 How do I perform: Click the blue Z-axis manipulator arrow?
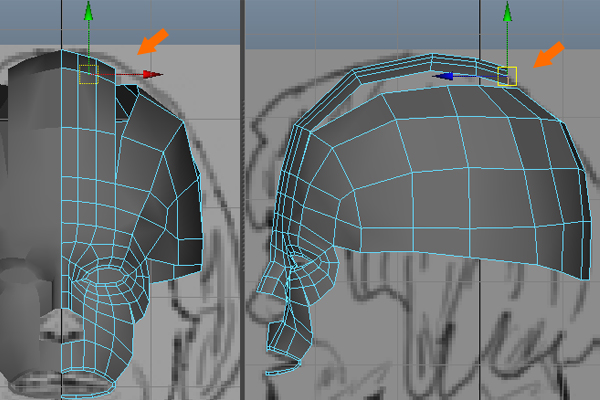[x=443, y=76]
